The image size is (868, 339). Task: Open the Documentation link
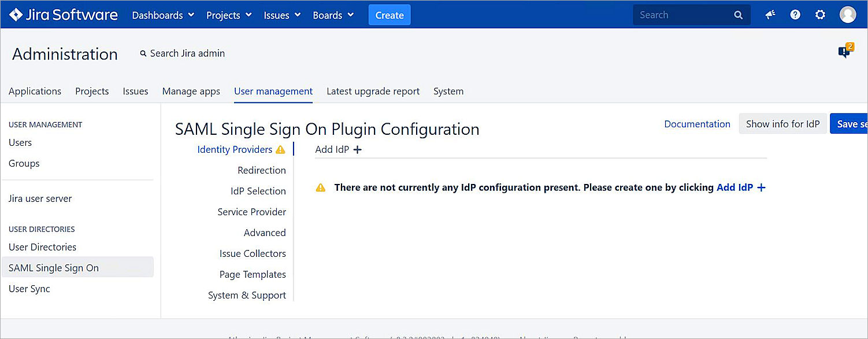point(697,124)
